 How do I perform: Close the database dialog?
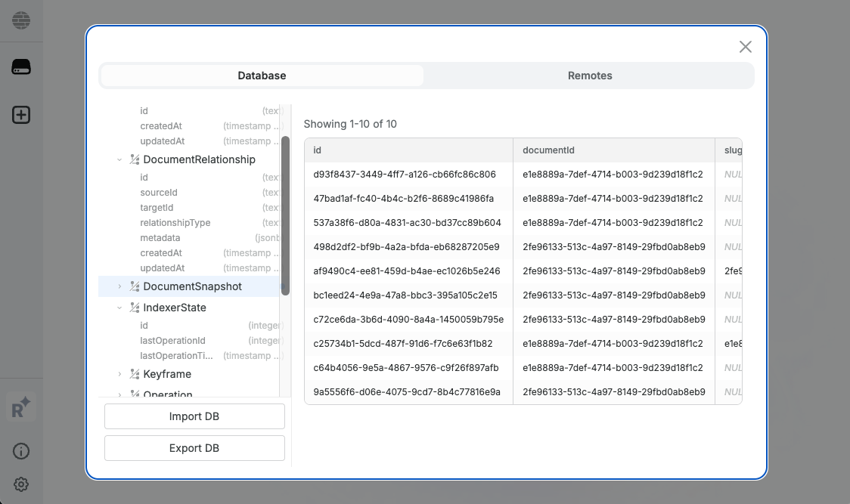(x=745, y=47)
